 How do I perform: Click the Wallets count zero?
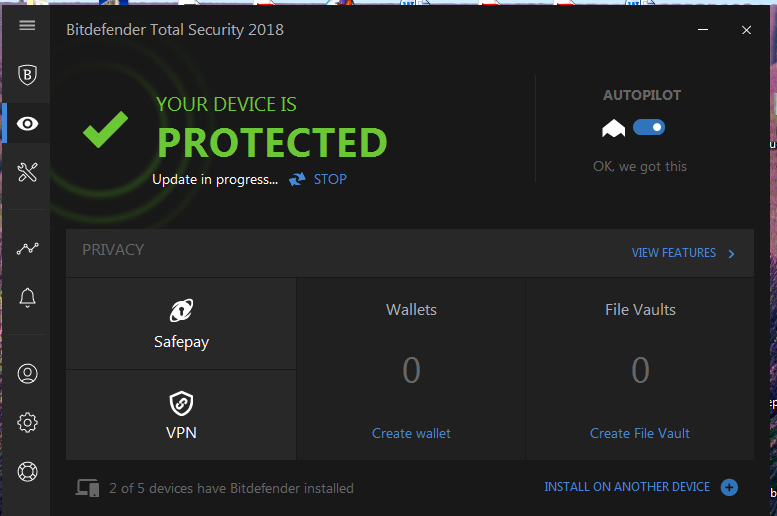411,370
